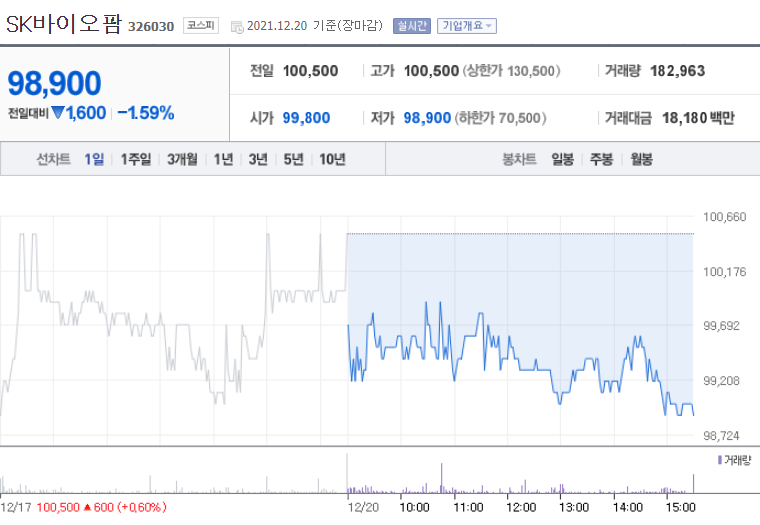The width and height of the screenshot is (760, 525).
Task: Click the 상한가 130,500 text
Action: click(x=511, y=71)
